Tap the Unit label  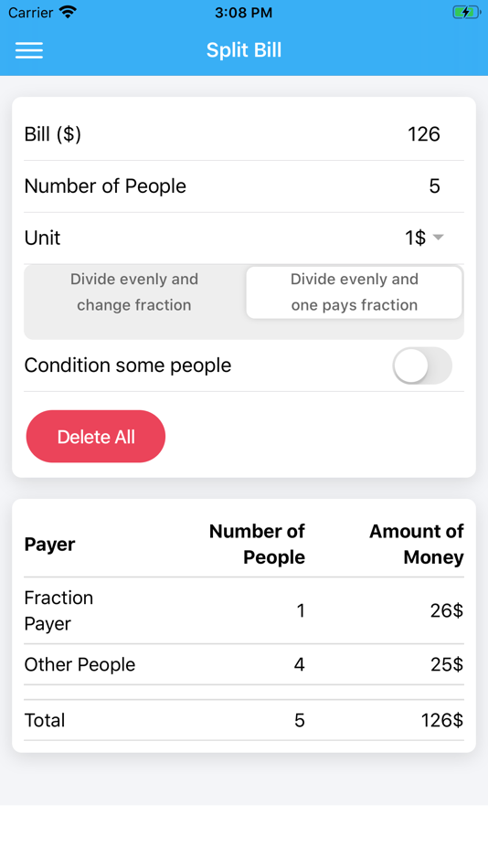42,238
